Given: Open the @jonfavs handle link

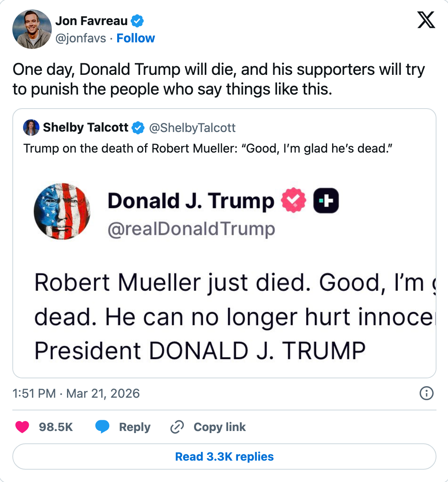Looking at the screenshot, I should [81, 38].
